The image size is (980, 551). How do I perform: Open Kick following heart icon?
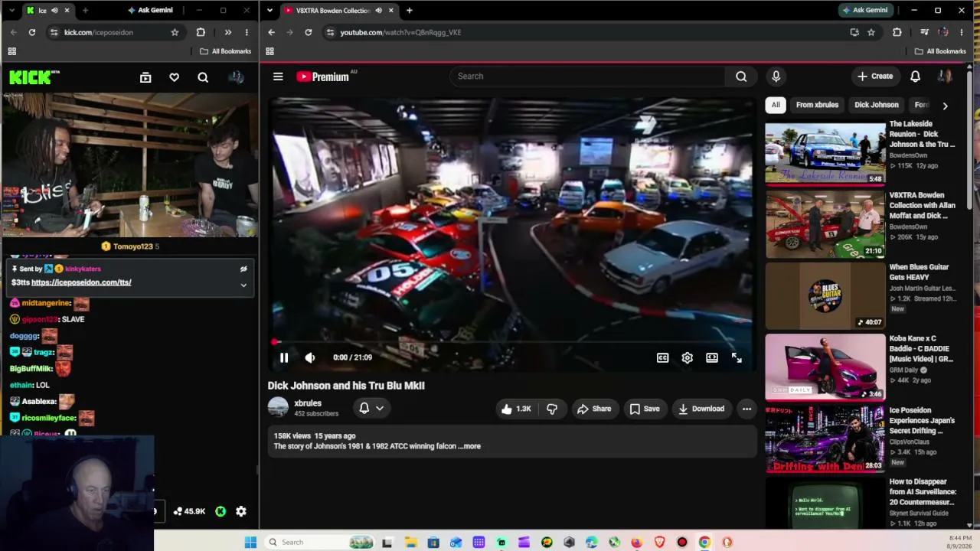(x=175, y=77)
